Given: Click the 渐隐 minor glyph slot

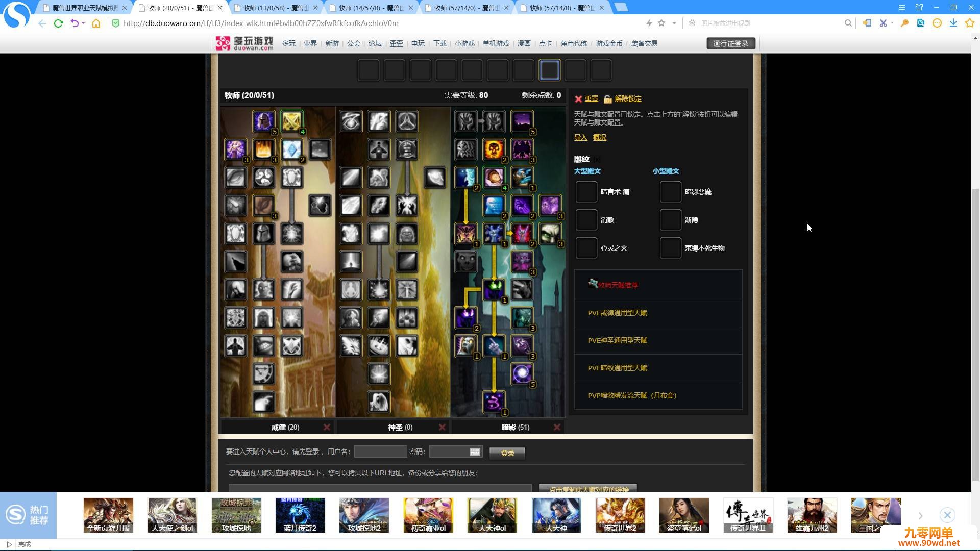Looking at the screenshot, I should click(x=670, y=220).
